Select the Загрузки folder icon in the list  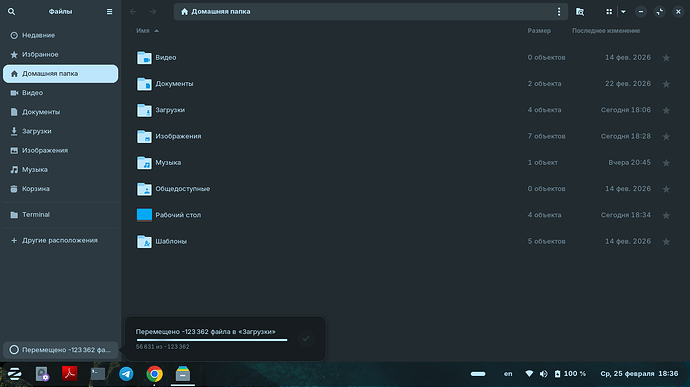(x=144, y=110)
